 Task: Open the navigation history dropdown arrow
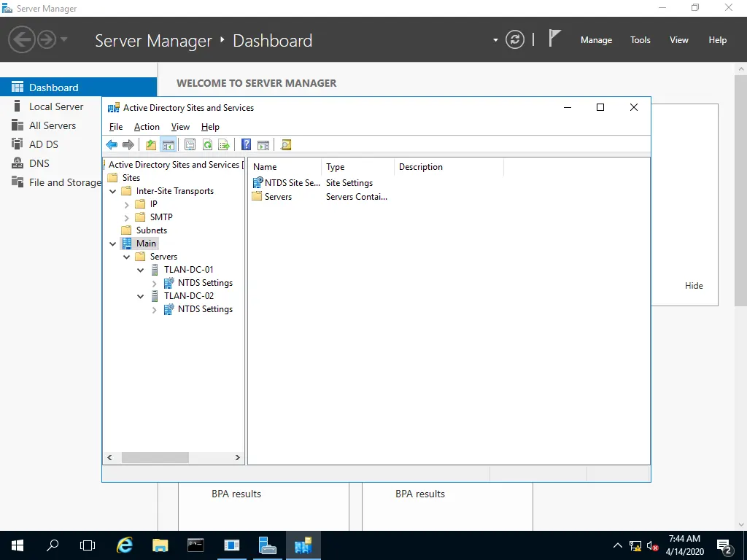(x=64, y=39)
